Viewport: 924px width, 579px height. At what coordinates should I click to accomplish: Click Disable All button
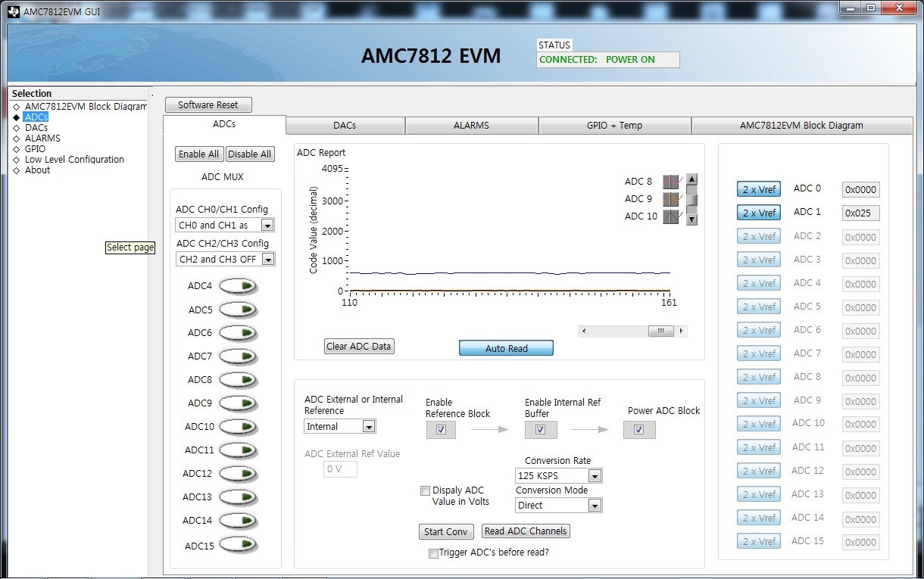250,154
